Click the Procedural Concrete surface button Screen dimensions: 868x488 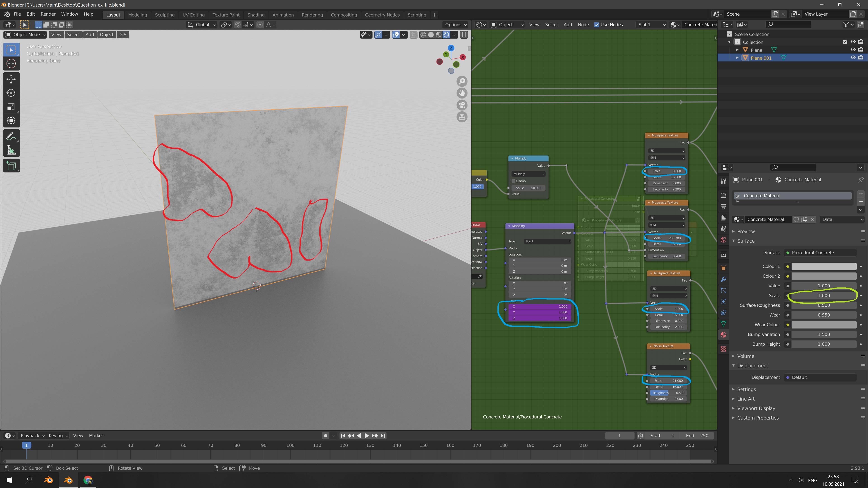pyautogui.click(x=821, y=253)
